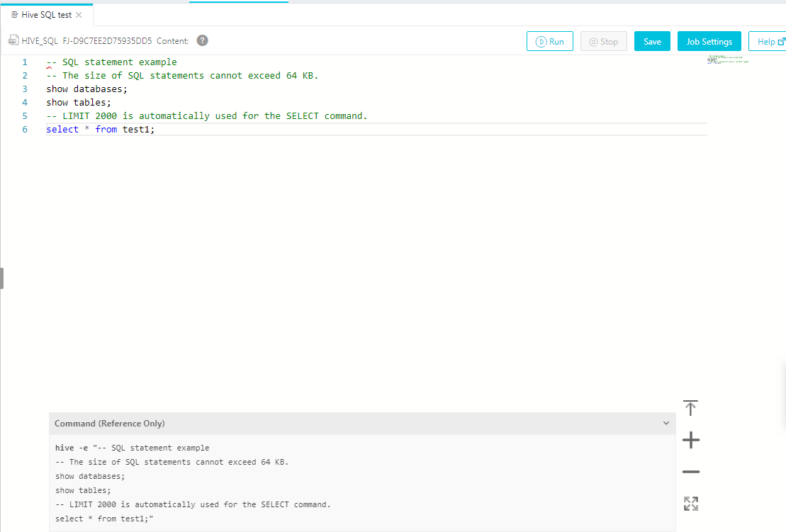Click the HIVE_SQL job type icon

coord(13,40)
